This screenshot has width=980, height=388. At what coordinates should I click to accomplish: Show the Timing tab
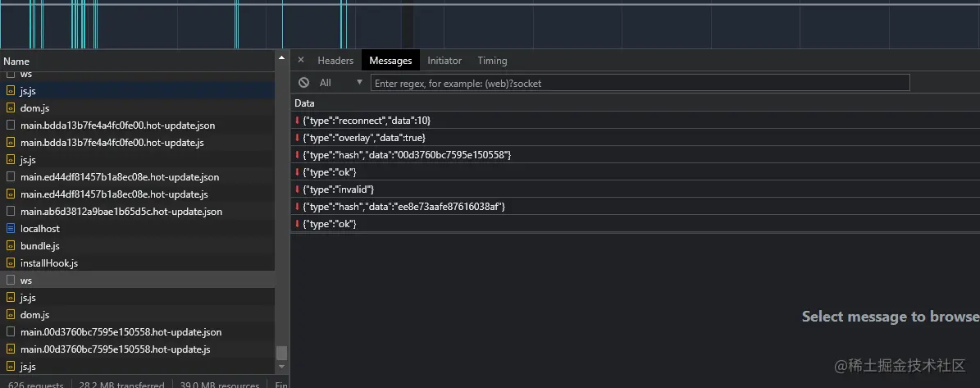492,61
